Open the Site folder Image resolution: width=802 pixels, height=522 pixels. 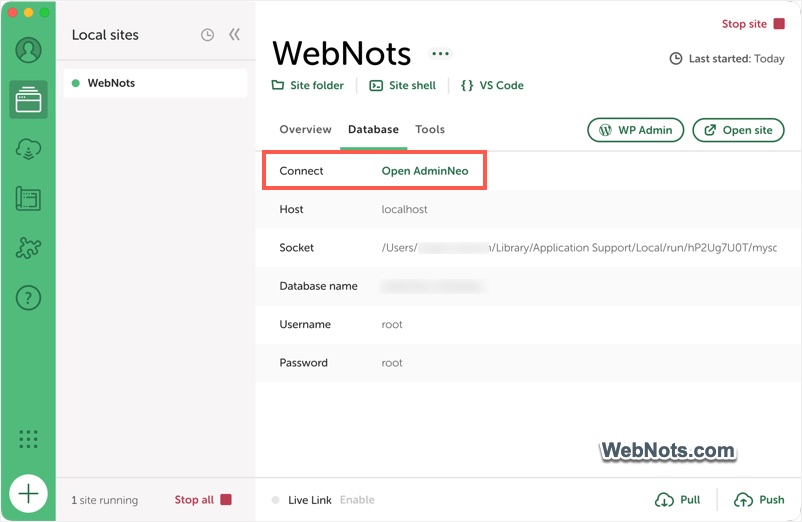coord(307,85)
